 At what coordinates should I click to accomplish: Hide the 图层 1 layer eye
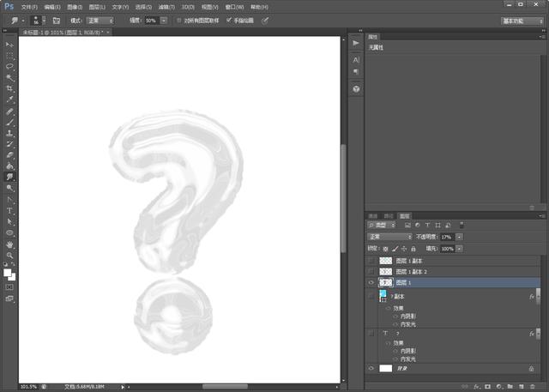point(371,282)
